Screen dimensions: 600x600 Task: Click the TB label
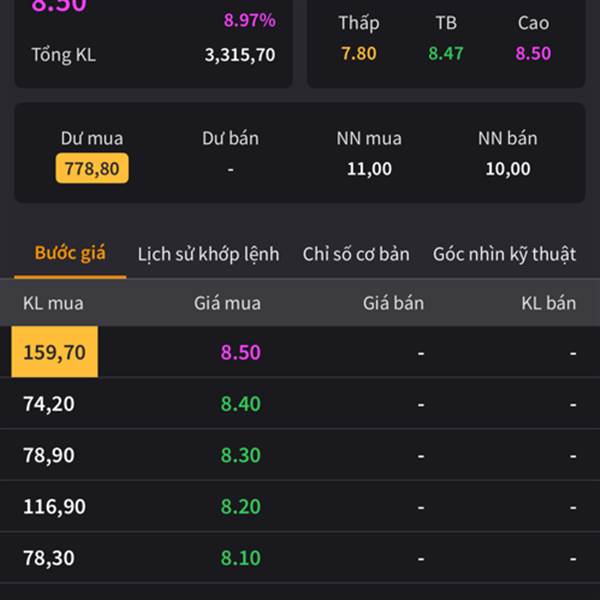click(x=446, y=23)
